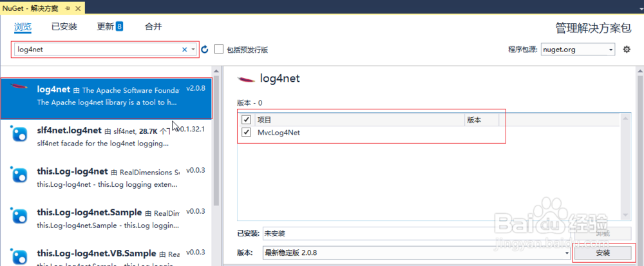Click the package list vertical scrollbar
The width and height of the screenshot is (644, 266).
[216, 140]
